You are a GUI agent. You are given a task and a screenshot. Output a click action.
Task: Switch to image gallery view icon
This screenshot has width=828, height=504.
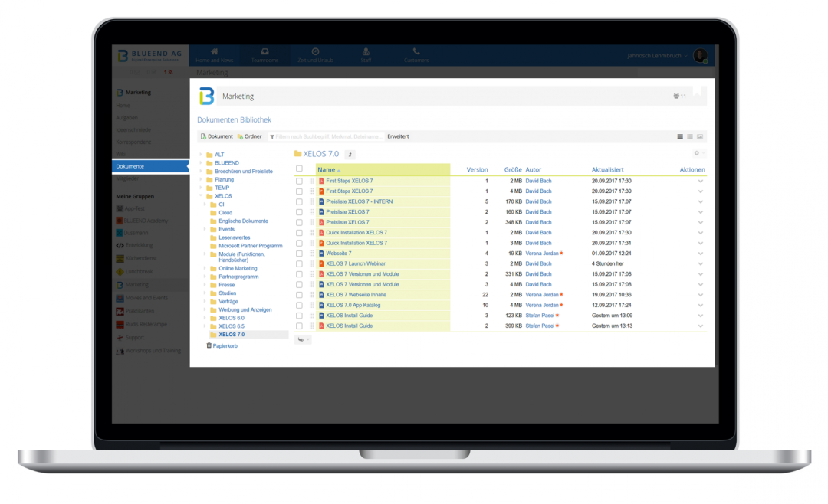(x=700, y=136)
